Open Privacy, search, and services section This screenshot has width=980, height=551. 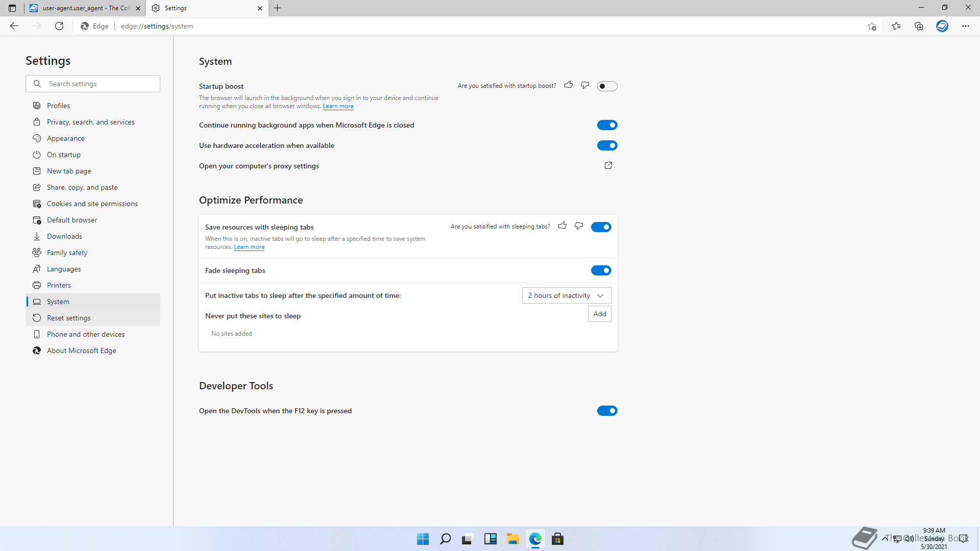(93, 122)
